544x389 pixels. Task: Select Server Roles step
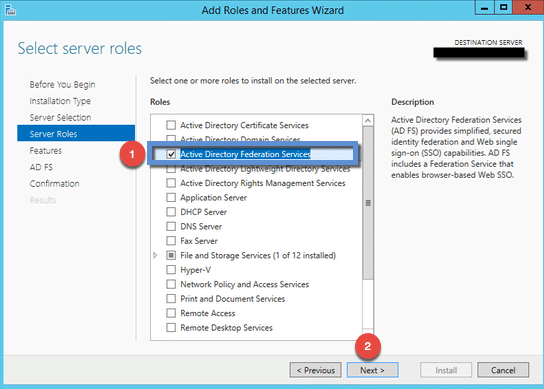(76, 134)
